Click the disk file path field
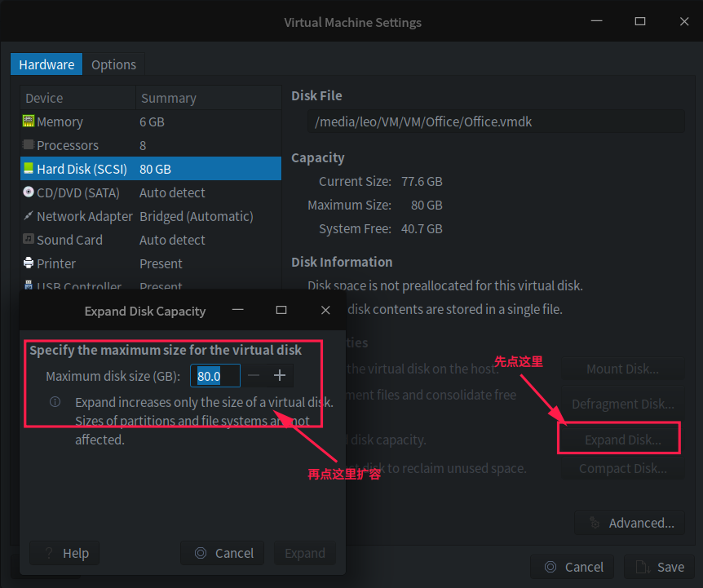This screenshot has width=703, height=588. pos(496,122)
